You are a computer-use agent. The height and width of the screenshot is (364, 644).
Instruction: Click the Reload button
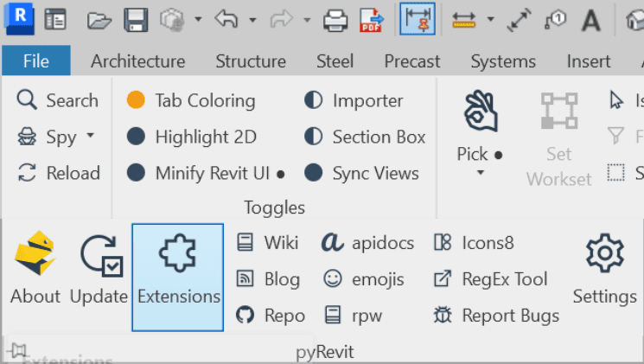[x=59, y=173]
